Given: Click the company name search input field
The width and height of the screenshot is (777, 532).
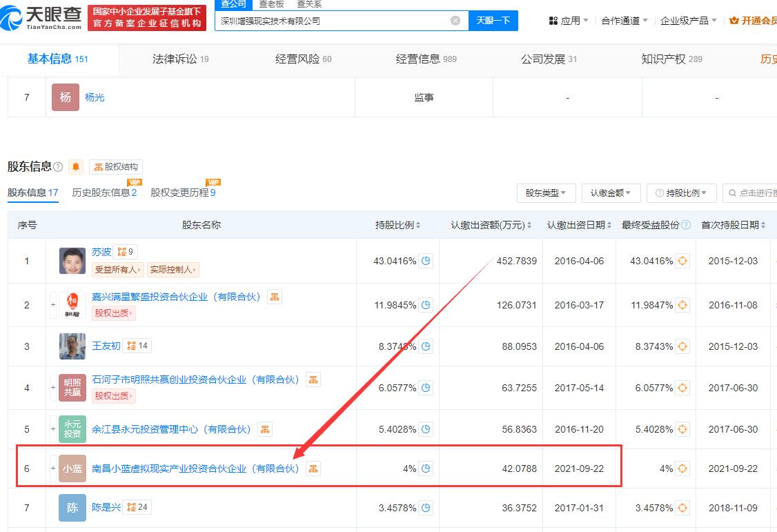Looking at the screenshot, I should click(333, 21).
